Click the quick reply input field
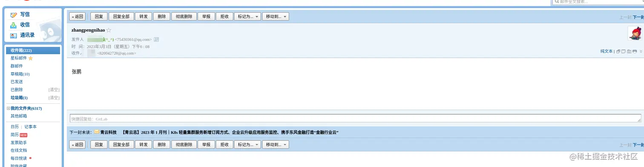644x167 pixels. (x=355, y=118)
